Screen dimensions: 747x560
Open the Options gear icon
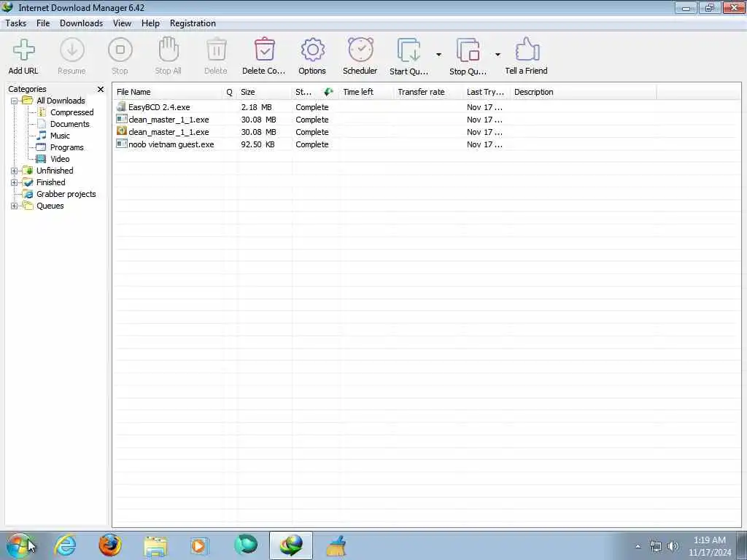[x=312, y=50]
